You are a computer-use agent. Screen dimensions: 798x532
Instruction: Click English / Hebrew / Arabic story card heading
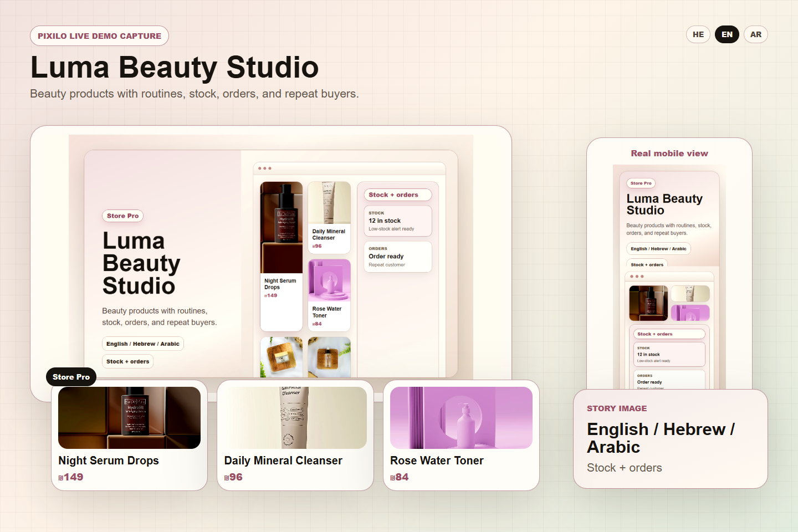pyautogui.click(x=661, y=438)
